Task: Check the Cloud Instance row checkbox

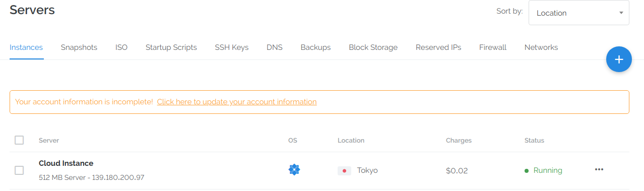Action: coord(19,170)
